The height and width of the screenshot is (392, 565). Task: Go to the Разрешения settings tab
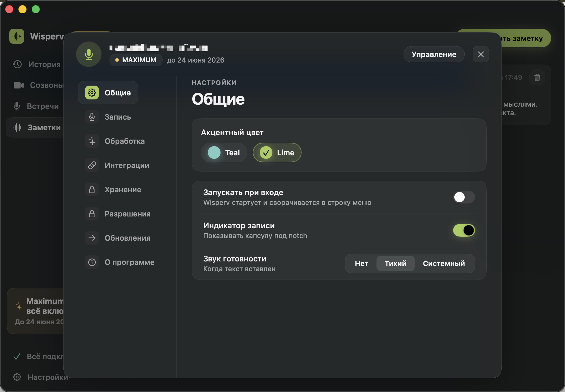pyautogui.click(x=118, y=214)
